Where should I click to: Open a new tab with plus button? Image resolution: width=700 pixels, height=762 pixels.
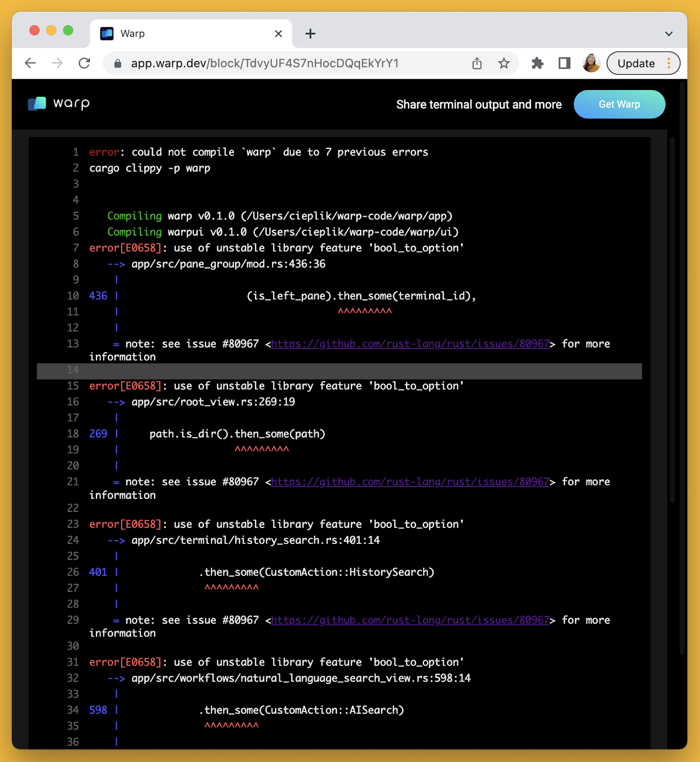coord(310,34)
